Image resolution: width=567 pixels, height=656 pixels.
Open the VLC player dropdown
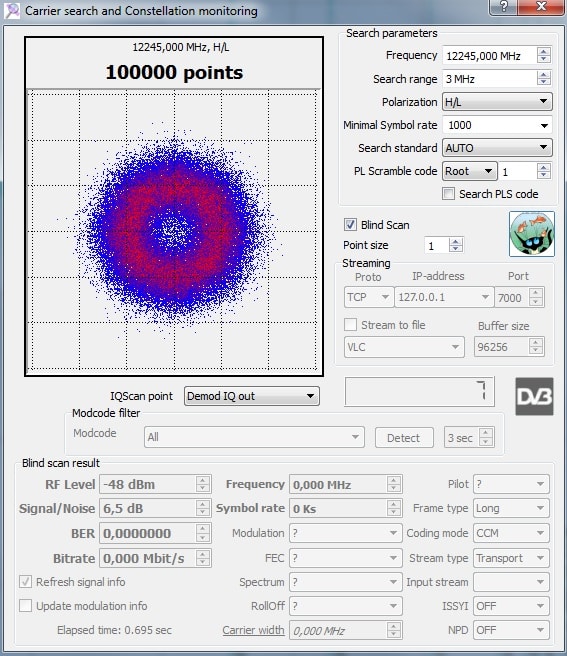click(404, 347)
